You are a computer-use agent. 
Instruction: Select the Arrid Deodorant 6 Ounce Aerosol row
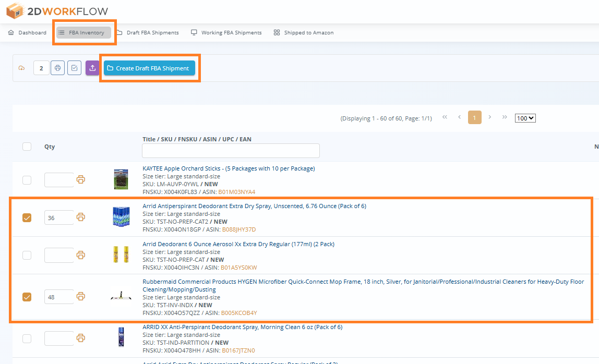27,255
